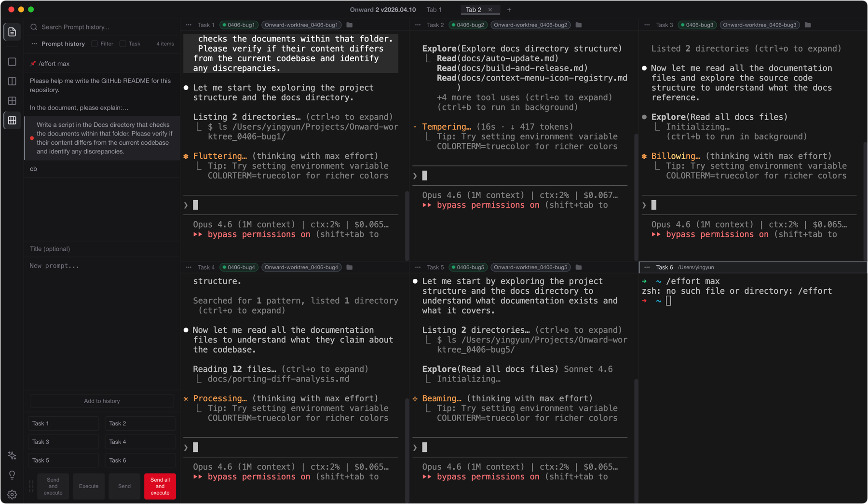Screen dimensions: 868x504
Task: Activate the 3x3 grid layout icon
Action: click(x=12, y=120)
